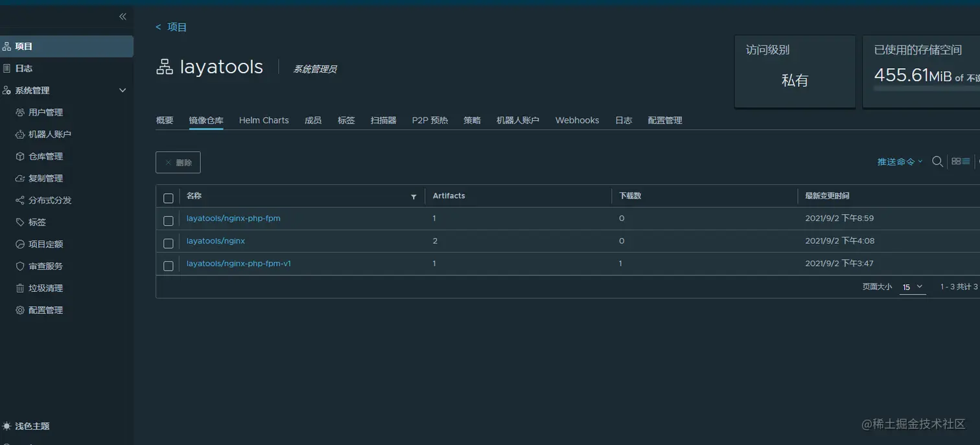The width and height of the screenshot is (980, 445).
Task: Switch to the 日志 tab
Action: [x=624, y=121]
